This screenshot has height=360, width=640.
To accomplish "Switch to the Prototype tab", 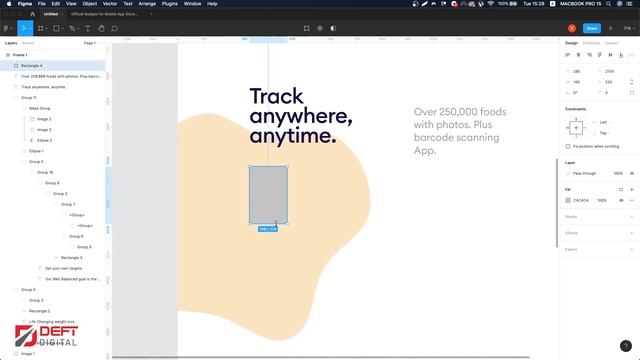I will 591,43.
